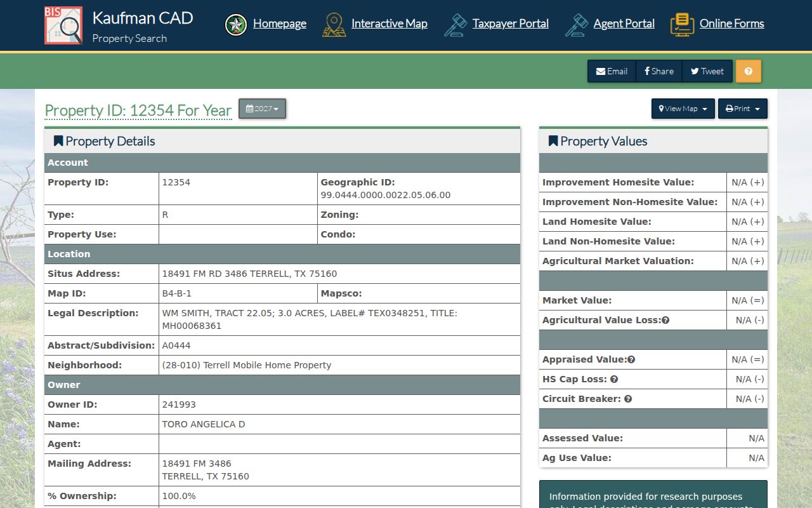The height and width of the screenshot is (508, 812).
Task: Click the Taxpayer Portal gavel icon
Action: [455, 25]
